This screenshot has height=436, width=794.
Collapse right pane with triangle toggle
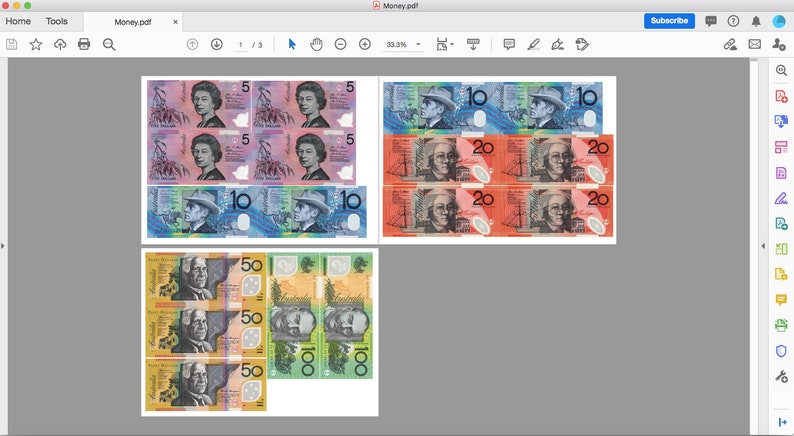763,246
